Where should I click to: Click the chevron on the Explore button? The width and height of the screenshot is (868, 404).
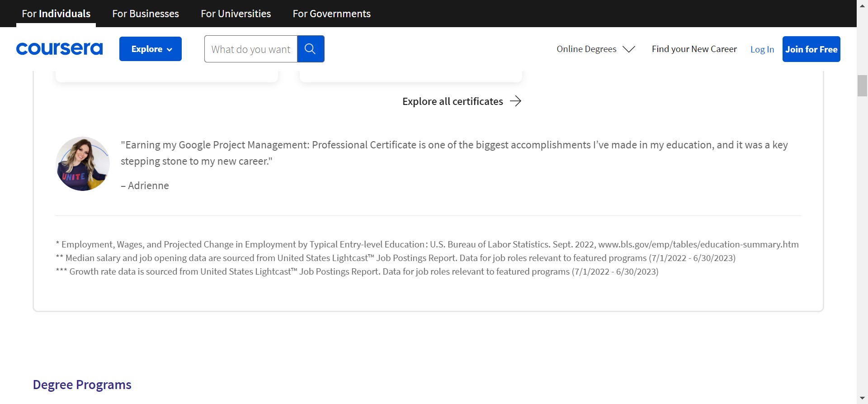pos(170,50)
